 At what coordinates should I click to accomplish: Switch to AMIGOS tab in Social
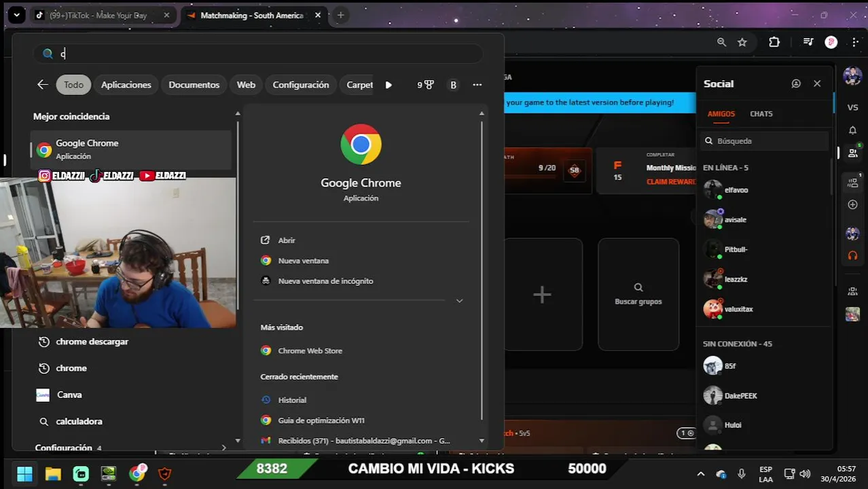point(721,114)
